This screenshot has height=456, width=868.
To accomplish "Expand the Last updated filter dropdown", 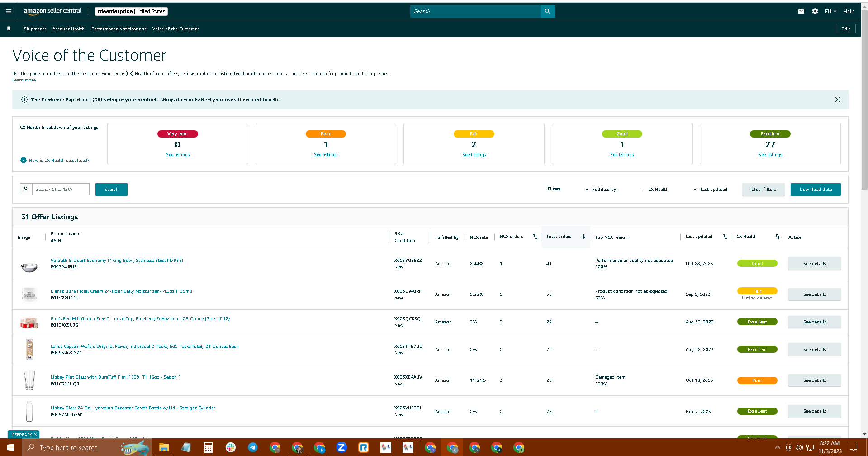I will pyautogui.click(x=710, y=190).
